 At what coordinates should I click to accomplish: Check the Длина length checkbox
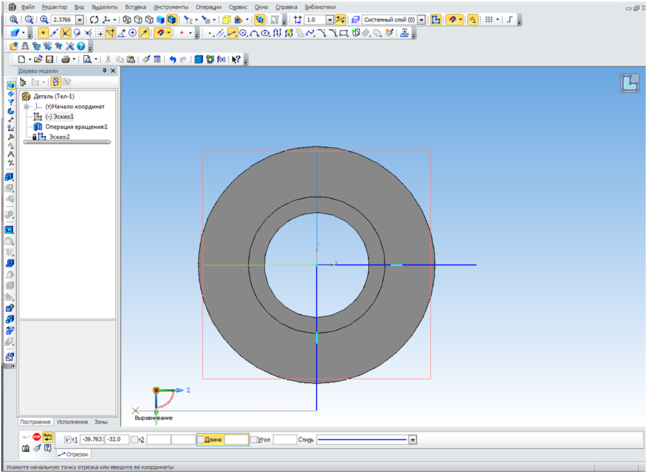[201, 440]
